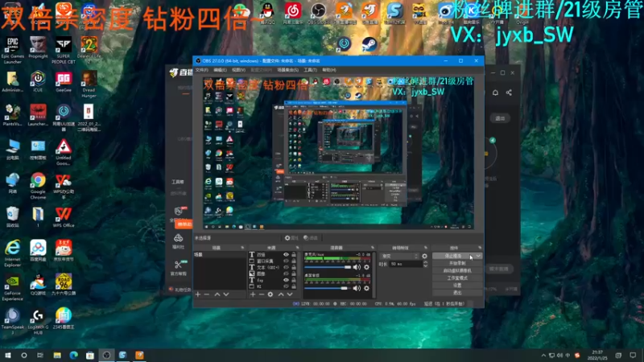The height and width of the screenshot is (362, 644).
Task: Open Logitech G HUB desktop icon
Action: pos(38,322)
